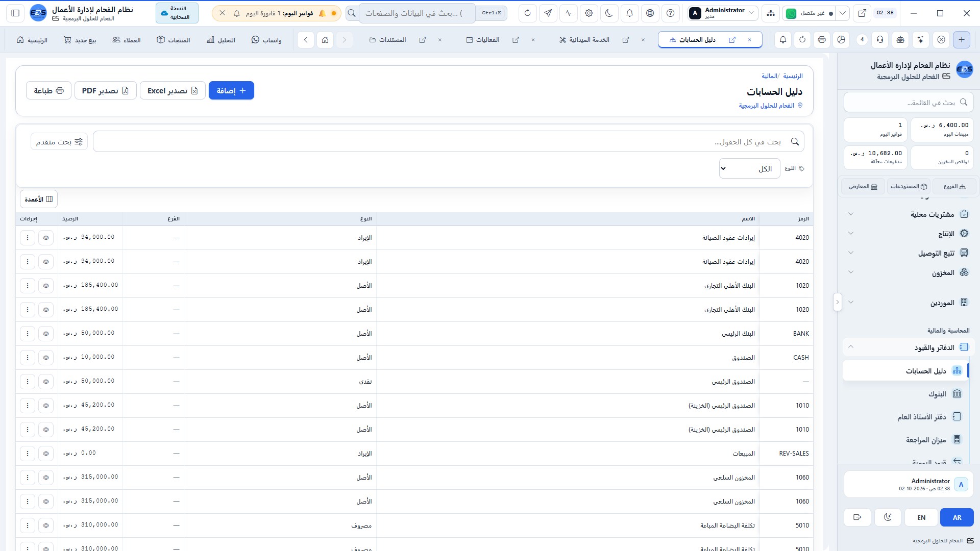The height and width of the screenshot is (551, 980).
Task: Click the بحث متقدم advanced search button
Action: pos(59,142)
